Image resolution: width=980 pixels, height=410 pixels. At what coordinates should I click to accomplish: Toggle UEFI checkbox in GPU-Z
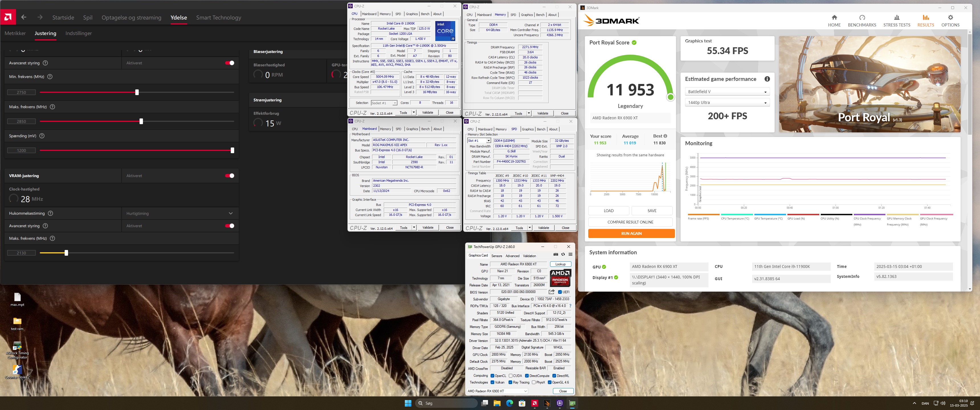560,292
